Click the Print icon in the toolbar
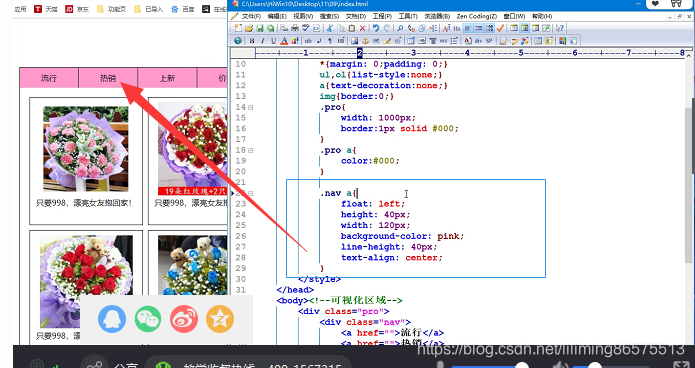This screenshot has height=368, width=695. coord(295,28)
